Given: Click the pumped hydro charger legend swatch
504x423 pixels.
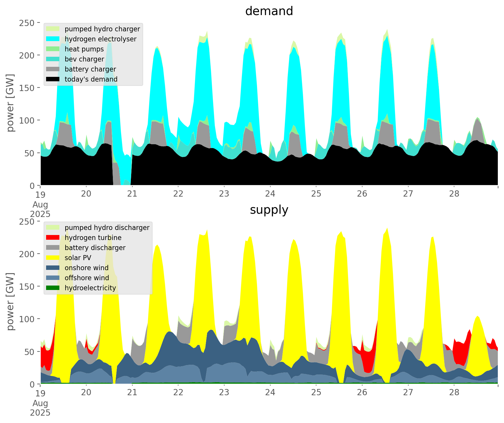Looking at the screenshot, I should point(53,29).
